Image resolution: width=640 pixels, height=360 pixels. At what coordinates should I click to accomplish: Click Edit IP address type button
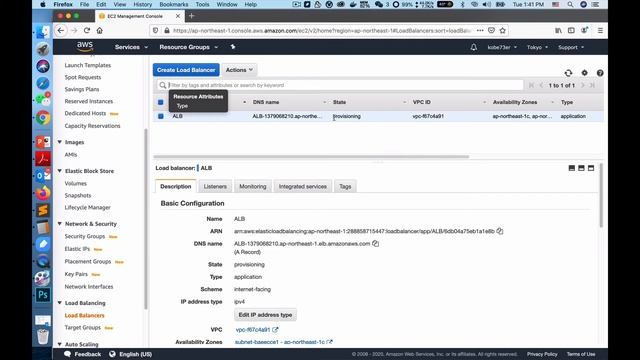tap(265, 315)
